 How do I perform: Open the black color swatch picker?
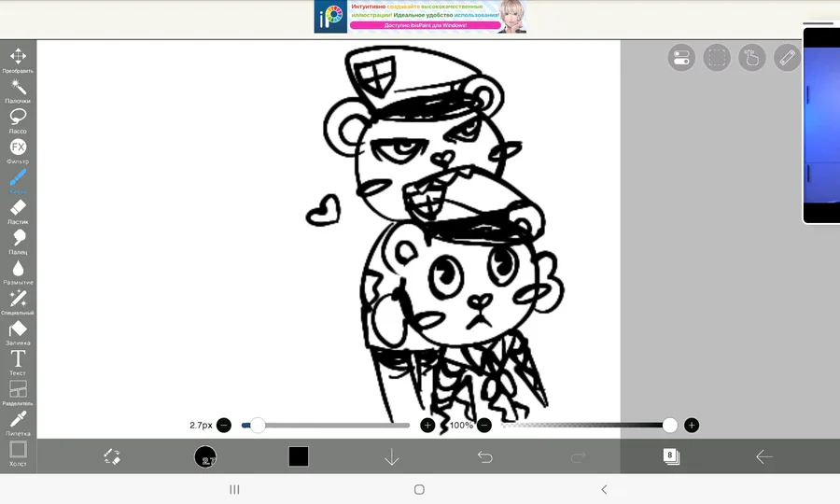(299, 456)
